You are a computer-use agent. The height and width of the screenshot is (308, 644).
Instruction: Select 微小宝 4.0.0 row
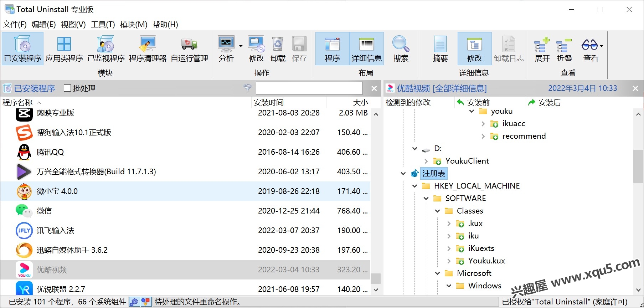coord(185,191)
